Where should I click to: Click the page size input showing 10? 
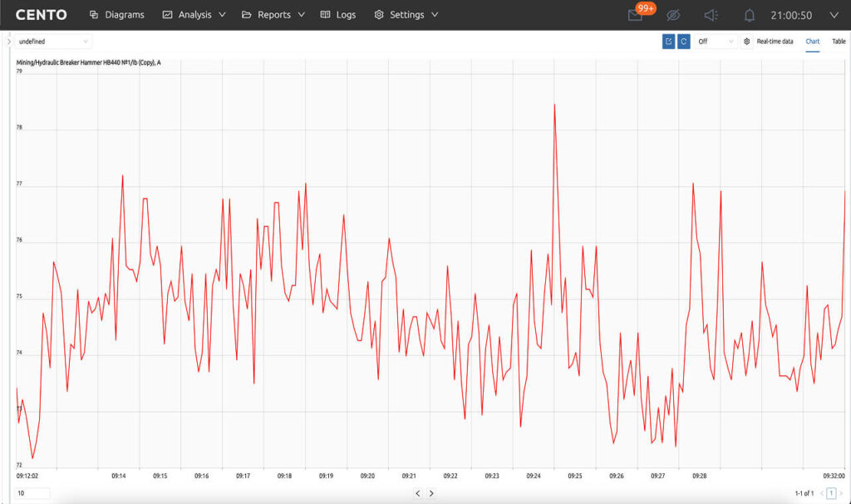tap(32, 493)
